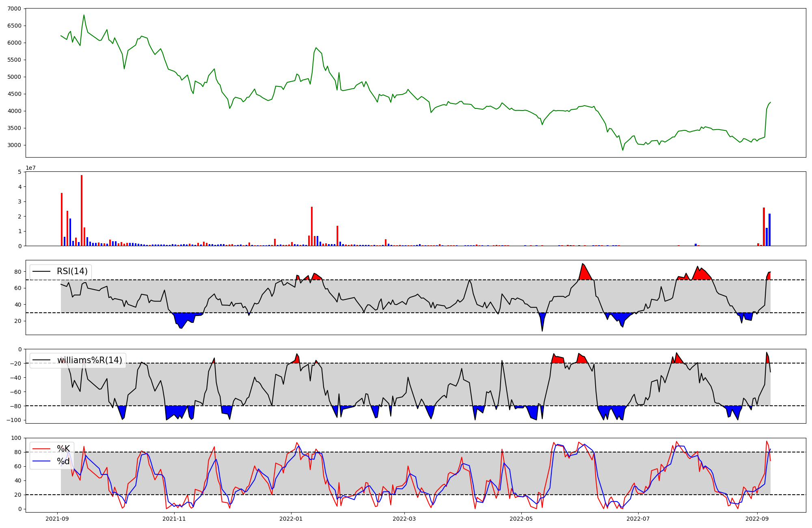Click the 2022-09 x-axis date label
This screenshot has width=812, height=528.
[x=757, y=519]
